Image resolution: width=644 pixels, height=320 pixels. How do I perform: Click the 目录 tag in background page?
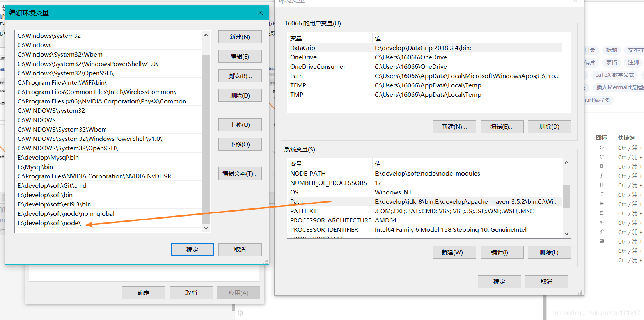[x=590, y=50]
